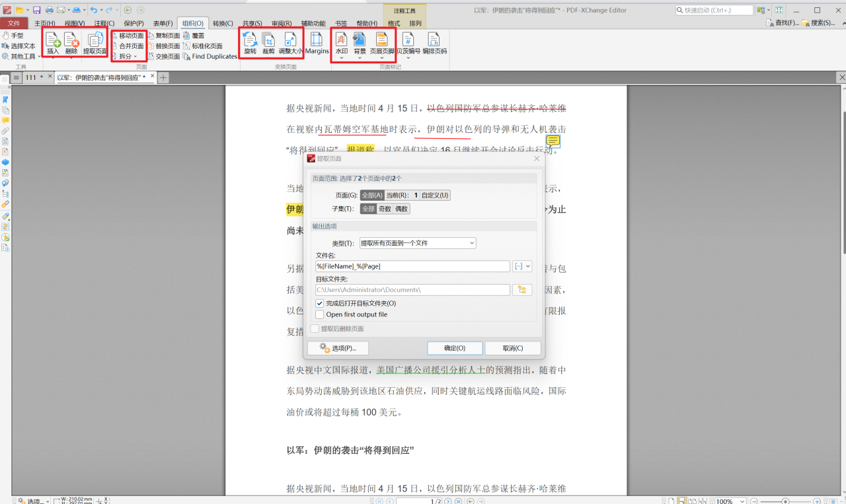
Task: Click the Find (查找) button
Action: (782, 23)
